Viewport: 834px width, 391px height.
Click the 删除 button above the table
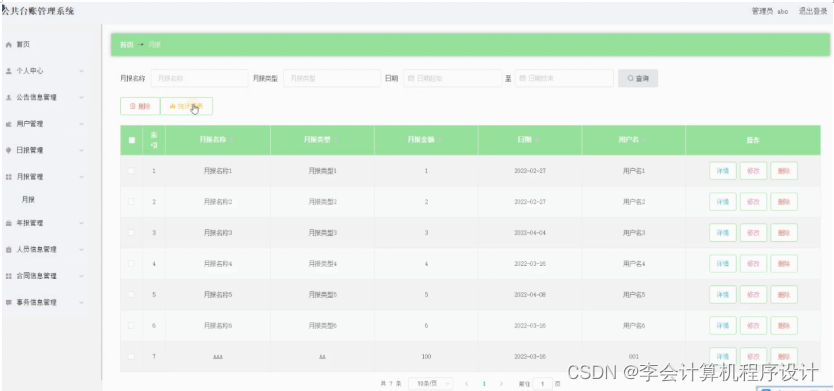[140, 106]
